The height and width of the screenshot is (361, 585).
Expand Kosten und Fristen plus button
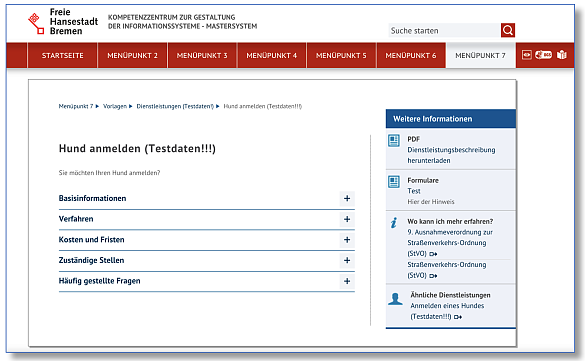(347, 240)
